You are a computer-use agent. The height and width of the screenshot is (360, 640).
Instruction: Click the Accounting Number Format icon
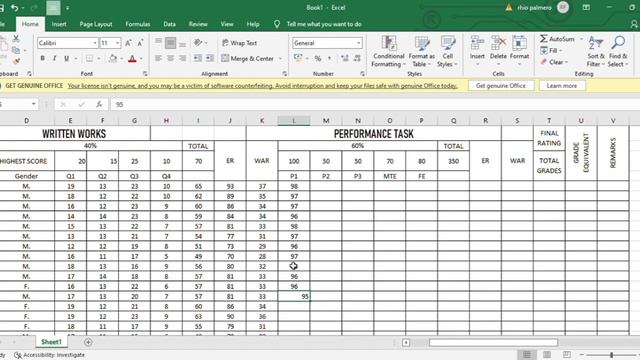pyautogui.click(x=298, y=58)
